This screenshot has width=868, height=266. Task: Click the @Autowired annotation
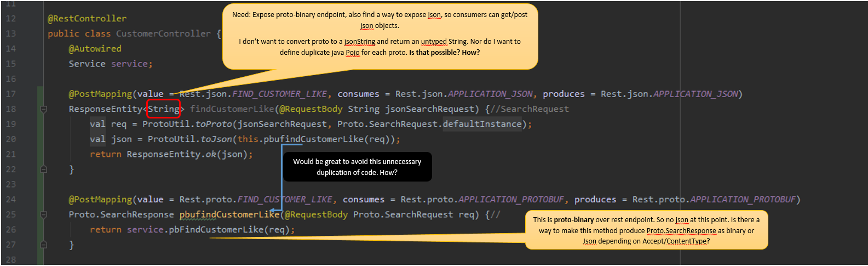point(95,49)
